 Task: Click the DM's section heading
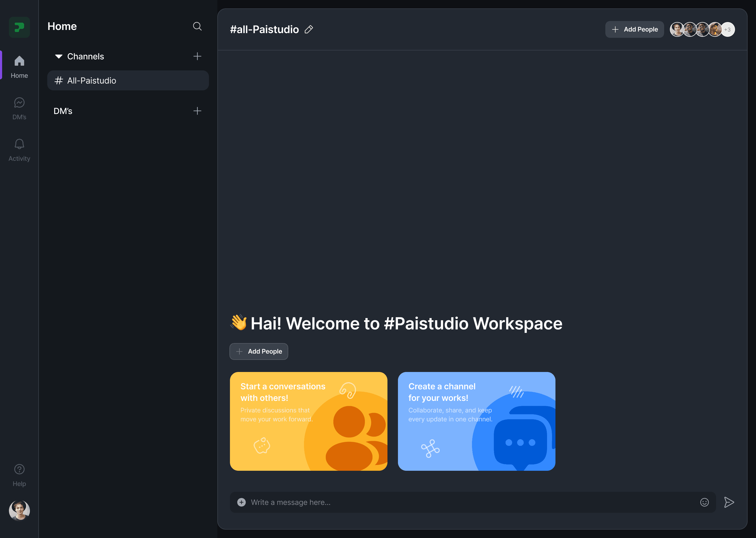63,111
